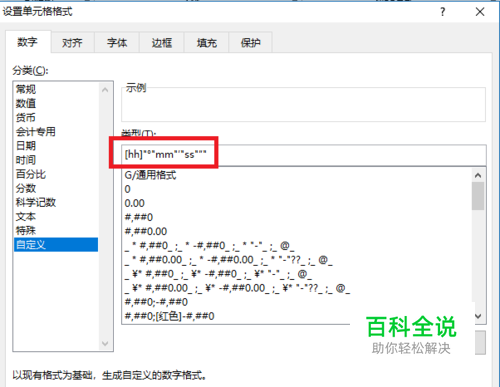Choose the 货币 category
500x387 pixels.
[x=56, y=117]
